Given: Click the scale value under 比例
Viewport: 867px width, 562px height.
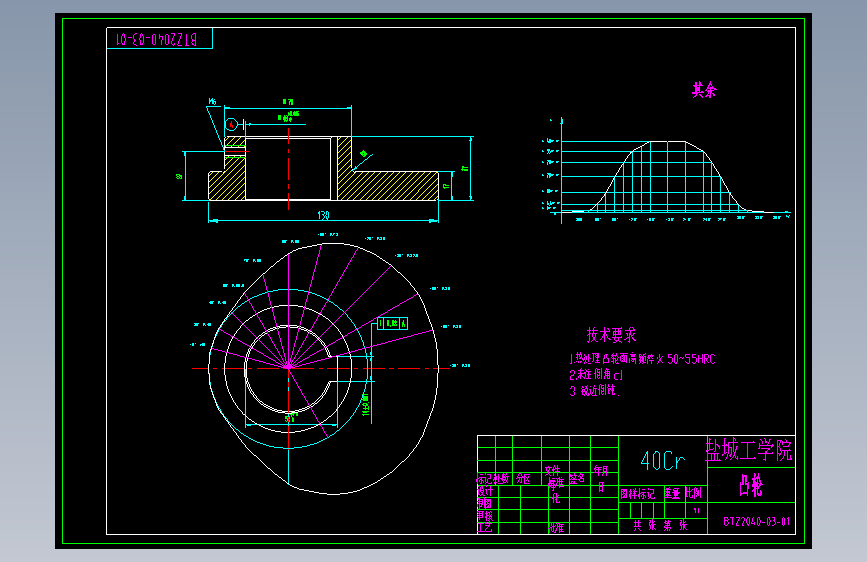Looking at the screenshot, I should coord(697,511).
